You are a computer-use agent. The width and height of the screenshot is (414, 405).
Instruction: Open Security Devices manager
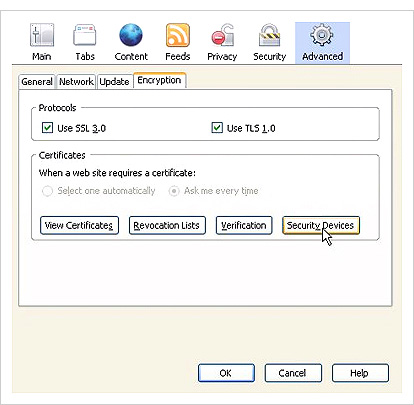[321, 226]
